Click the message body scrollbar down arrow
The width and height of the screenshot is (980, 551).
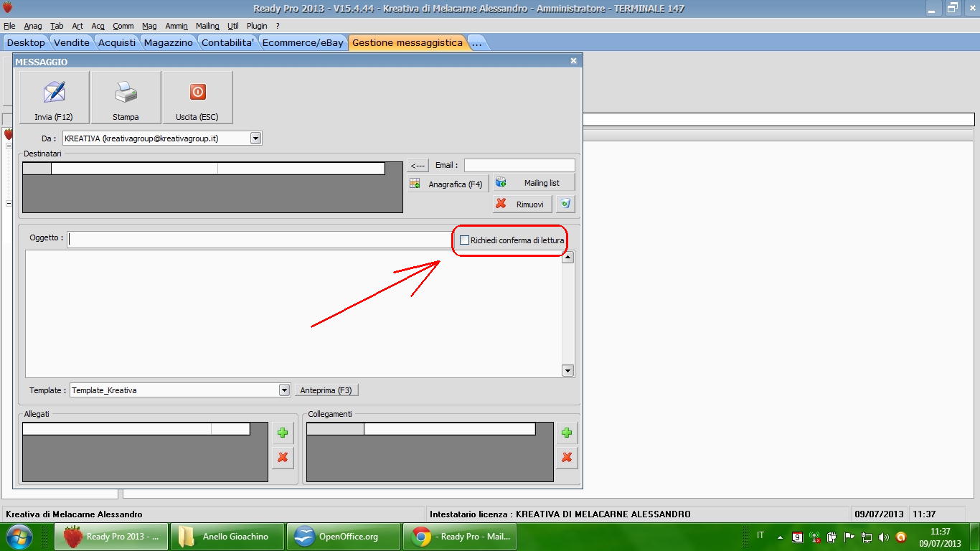click(567, 371)
